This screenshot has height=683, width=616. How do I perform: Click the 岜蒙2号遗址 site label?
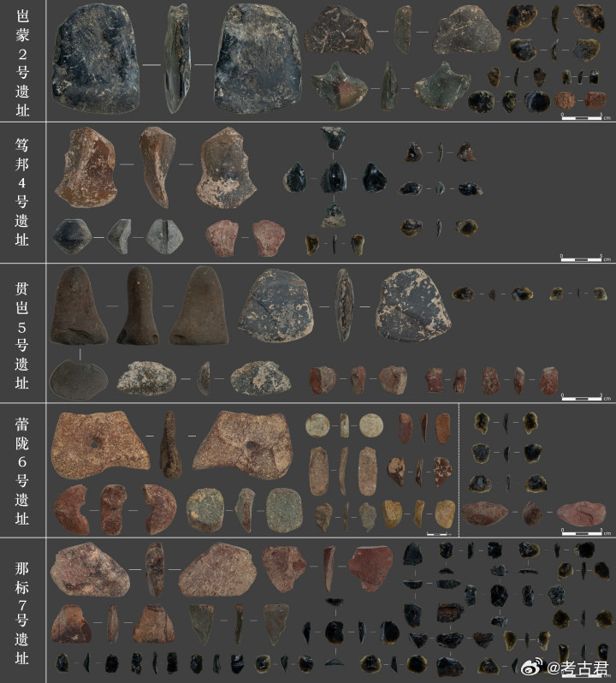pyautogui.click(x=22, y=62)
